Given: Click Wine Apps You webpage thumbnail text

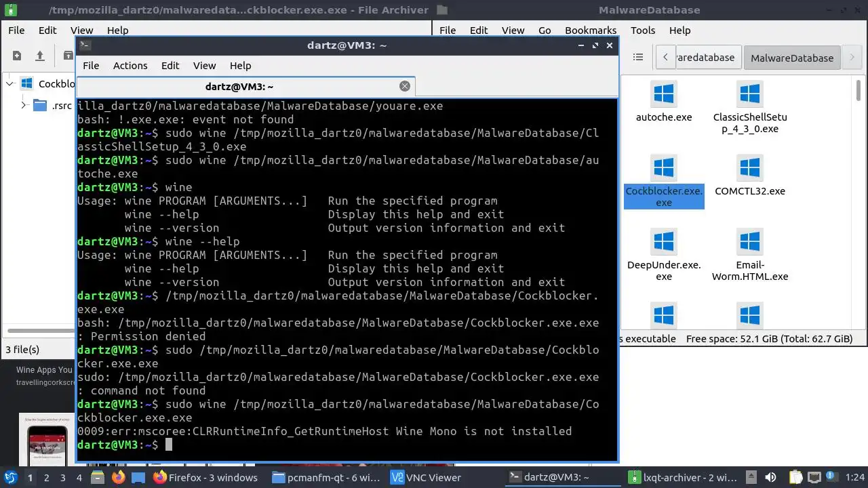Looking at the screenshot, I should coord(44,370).
